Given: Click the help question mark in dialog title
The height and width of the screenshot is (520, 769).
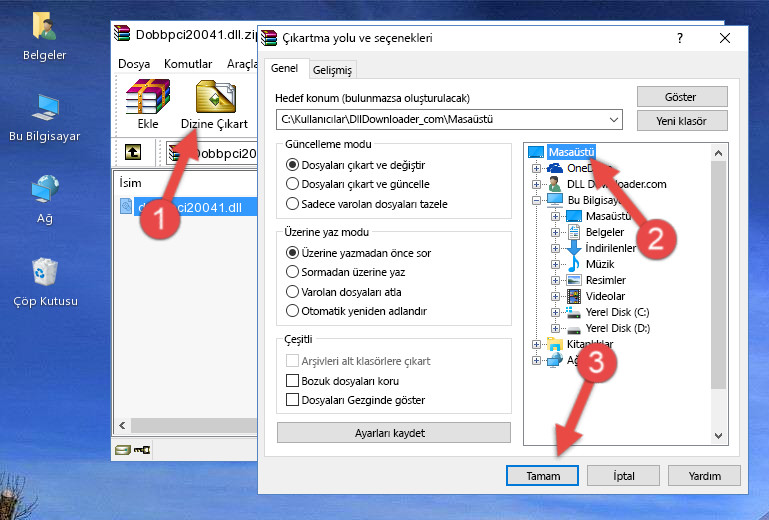Looking at the screenshot, I should [x=680, y=38].
